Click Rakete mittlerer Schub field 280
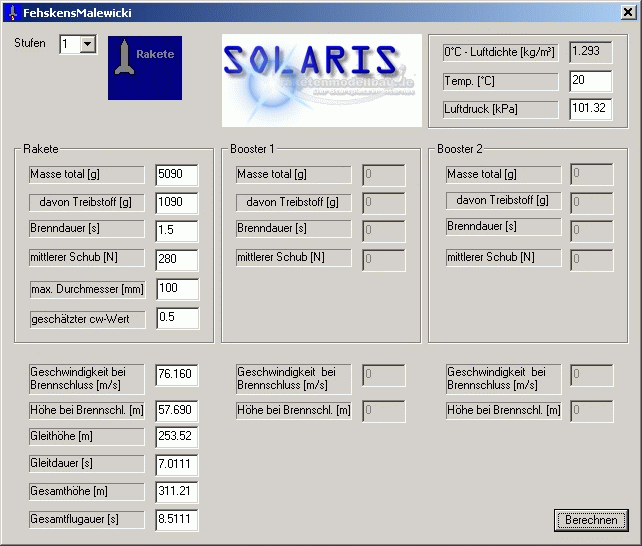This screenshot has width=642, height=546. tap(176, 260)
